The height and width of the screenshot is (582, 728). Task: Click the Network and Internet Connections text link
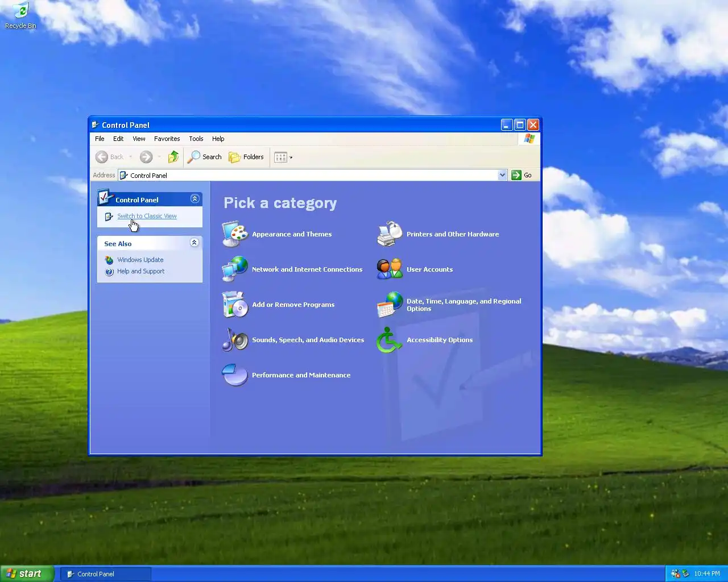click(307, 269)
